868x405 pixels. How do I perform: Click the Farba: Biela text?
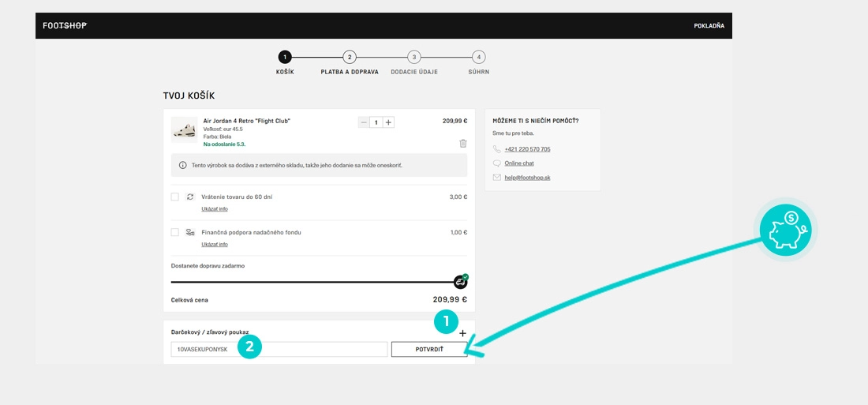[x=217, y=137]
